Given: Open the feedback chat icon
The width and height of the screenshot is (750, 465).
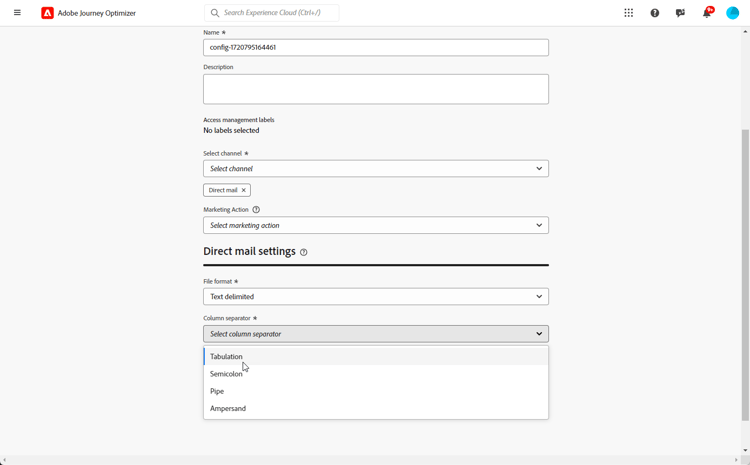Looking at the screenshot, I should 680,13.
